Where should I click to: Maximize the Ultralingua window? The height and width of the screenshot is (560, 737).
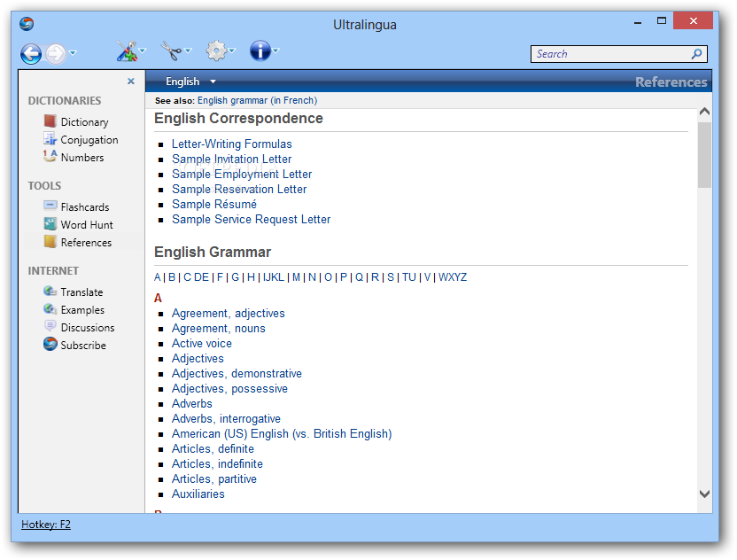coord(662,20)
